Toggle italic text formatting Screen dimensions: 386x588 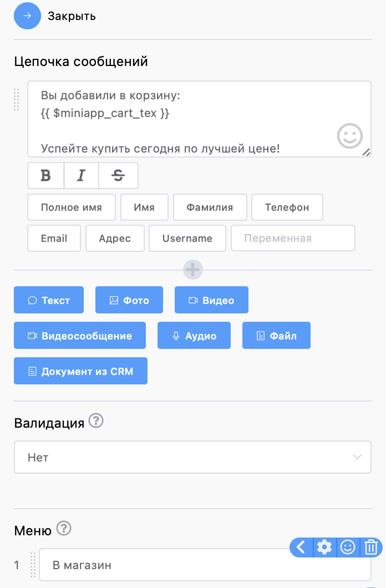coord(81,176)
